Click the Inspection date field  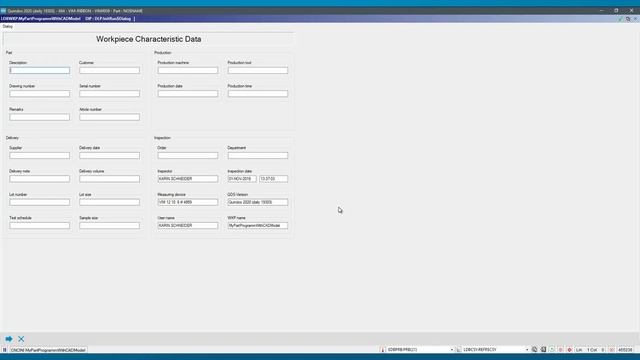tap(242, 179)
